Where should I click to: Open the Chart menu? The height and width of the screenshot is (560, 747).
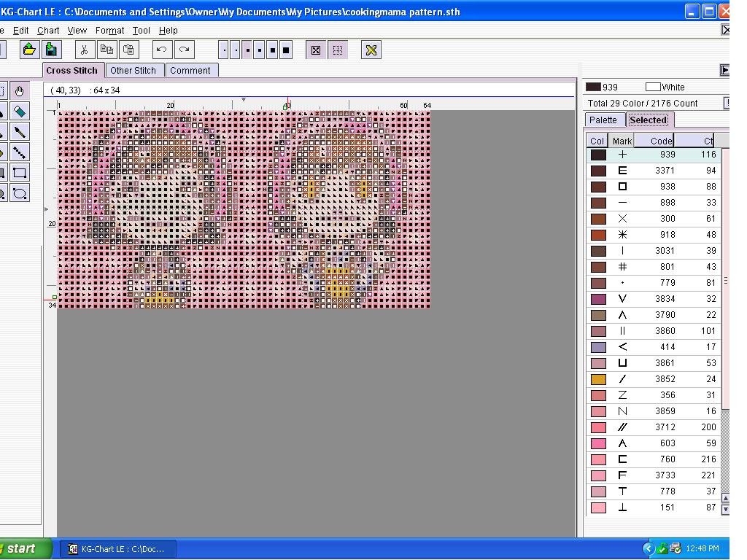pos(47,31)
